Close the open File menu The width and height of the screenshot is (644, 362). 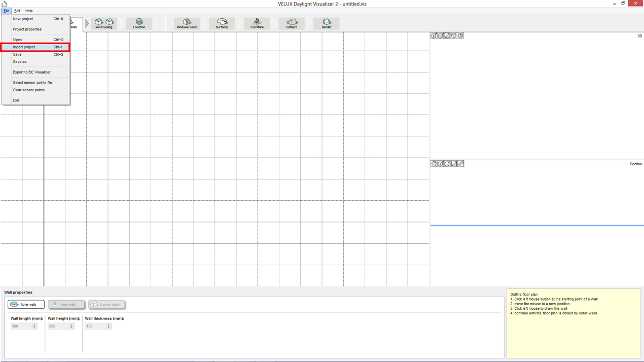click(6, 11)
